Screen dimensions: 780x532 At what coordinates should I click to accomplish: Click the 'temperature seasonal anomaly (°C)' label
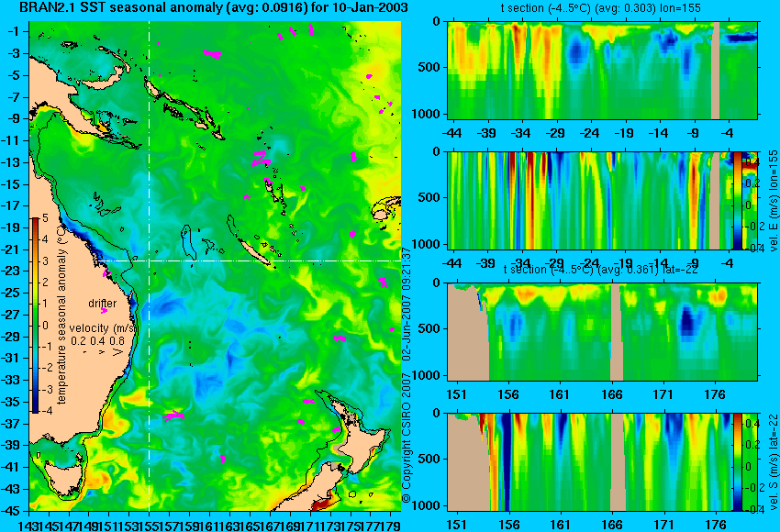[x=61, y=314]
